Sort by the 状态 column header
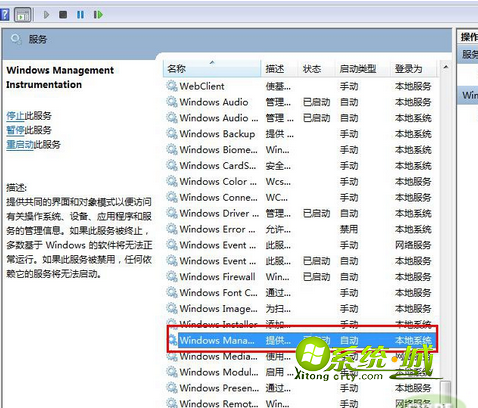This screenshot has width=478, height=408. point(315,69)
